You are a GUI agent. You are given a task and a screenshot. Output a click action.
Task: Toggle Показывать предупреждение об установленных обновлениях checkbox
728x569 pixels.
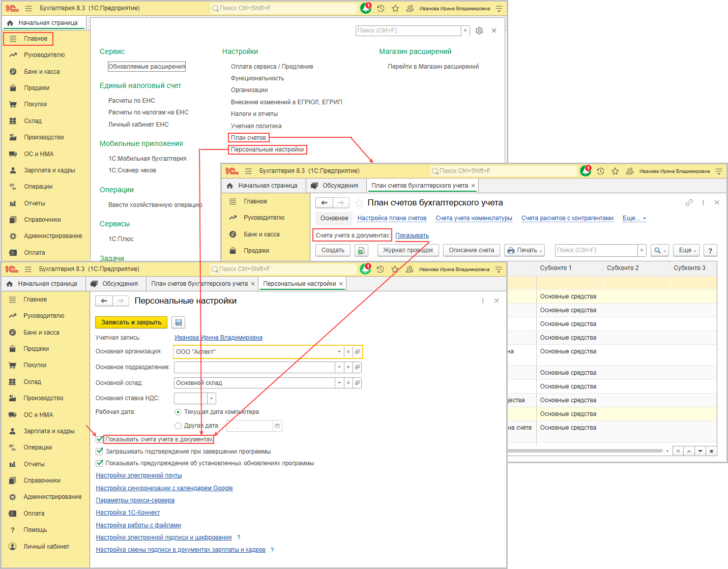[100, 463]
